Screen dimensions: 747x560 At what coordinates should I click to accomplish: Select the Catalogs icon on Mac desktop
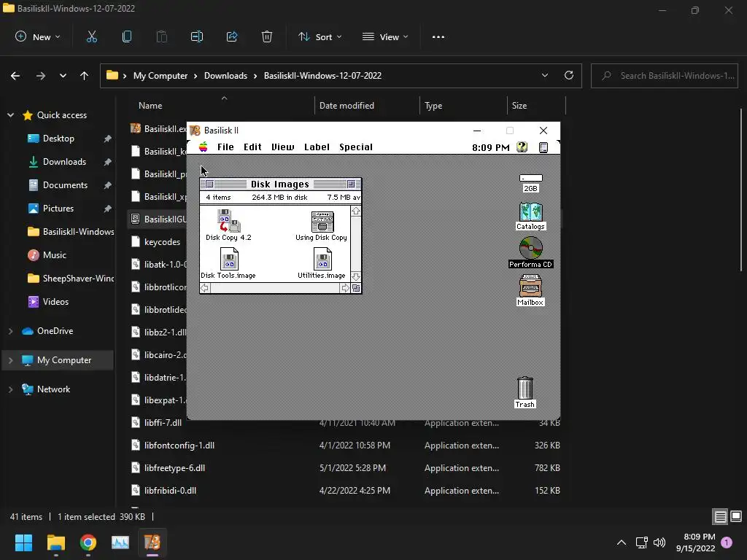[531, 212]
